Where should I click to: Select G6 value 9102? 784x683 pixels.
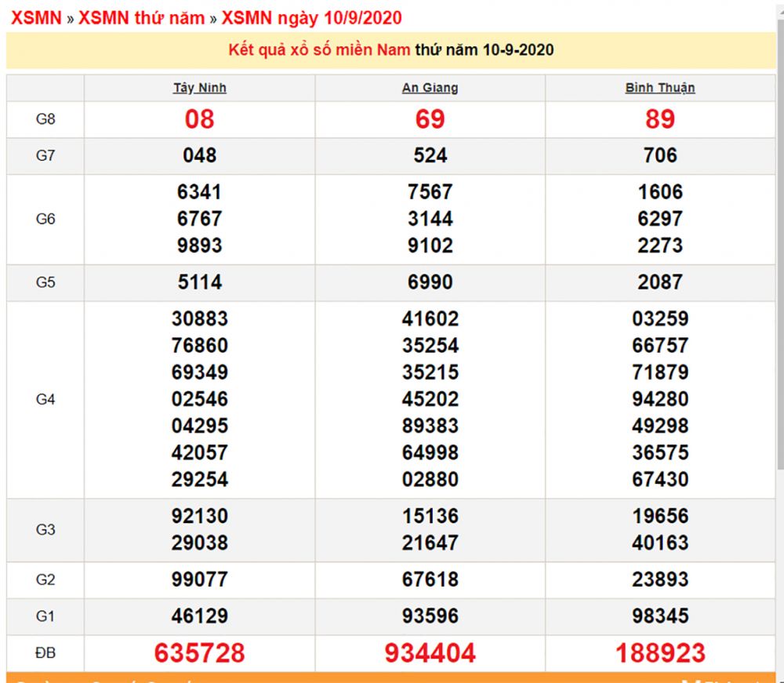click(430, 245)
